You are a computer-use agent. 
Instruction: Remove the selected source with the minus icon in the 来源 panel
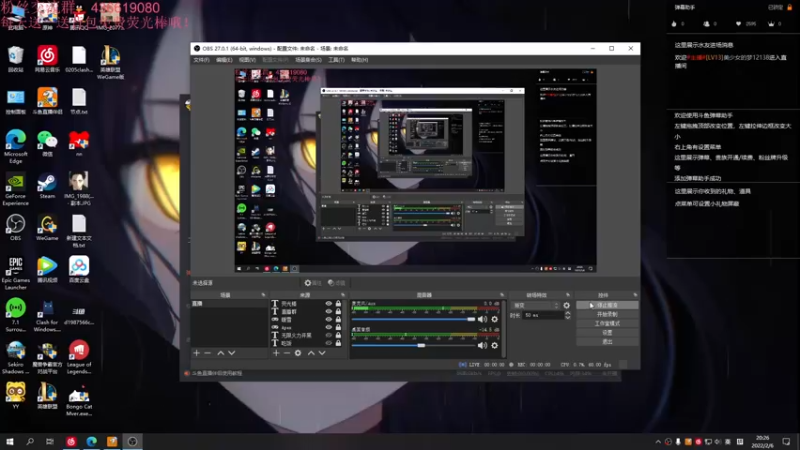click(x=287, y=353)
